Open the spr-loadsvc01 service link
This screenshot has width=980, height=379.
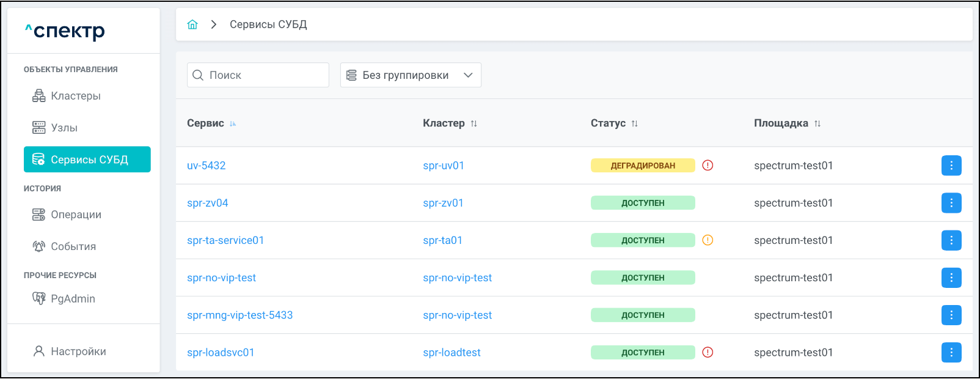pyautogui.click(x=221, y=353)
